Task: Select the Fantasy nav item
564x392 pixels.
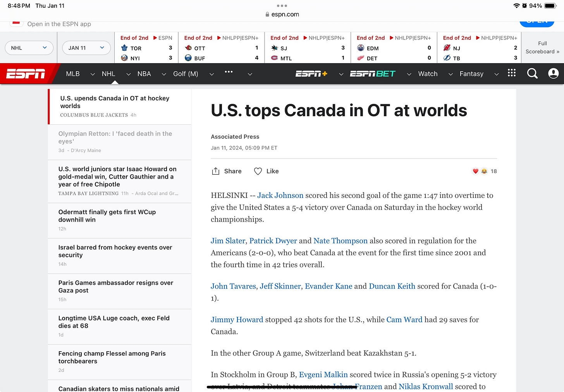Action: pyautogui.click(x=471, y=74)
